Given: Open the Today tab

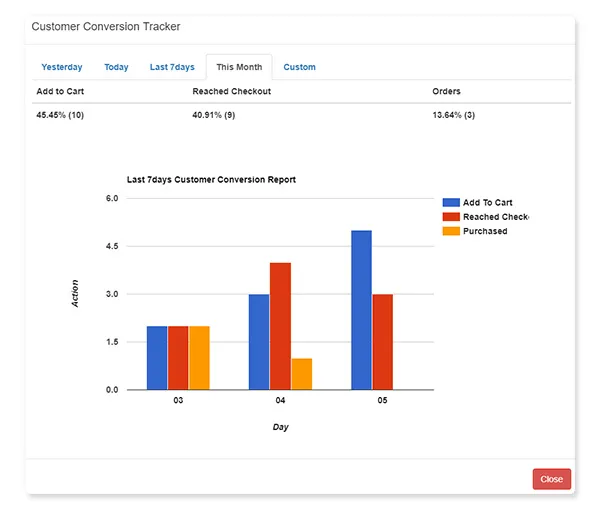Looking at the screenshot, I should tap(116, 68).
